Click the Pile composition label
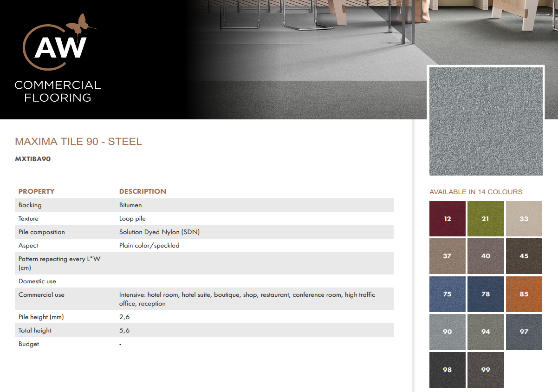 point(42,232)
